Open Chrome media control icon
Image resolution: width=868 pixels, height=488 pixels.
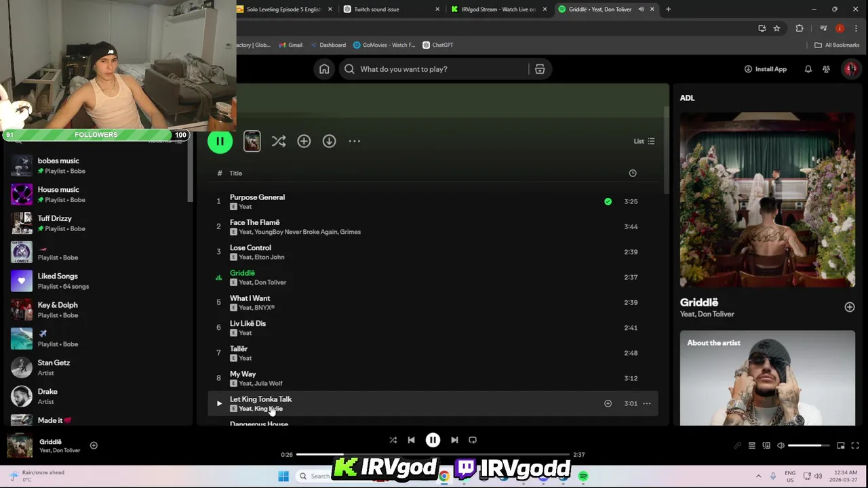click(823, 28)
